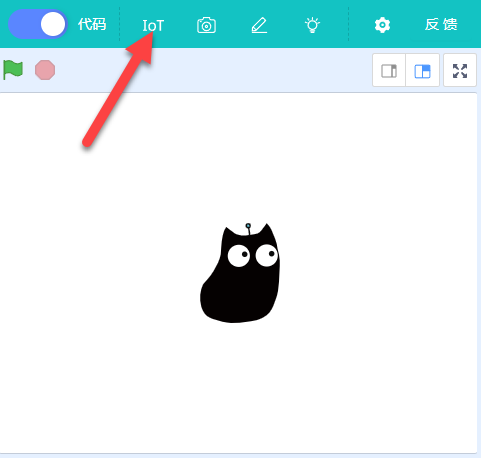Switch to large stage layout
This screenshot has width=481, height=458.
(422, 70)
